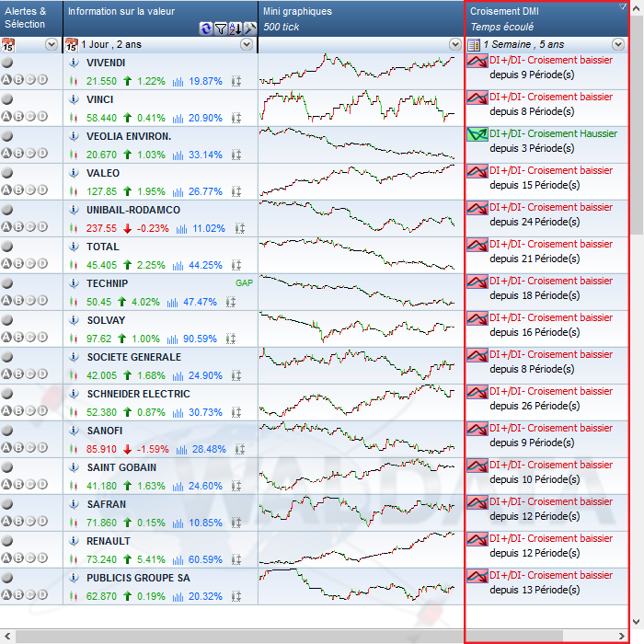The height and width of the screenshot is (644, 644).
Task: Click candlestick icon next to SCHNEIDER ELECTRIC price
Action: 74,412
